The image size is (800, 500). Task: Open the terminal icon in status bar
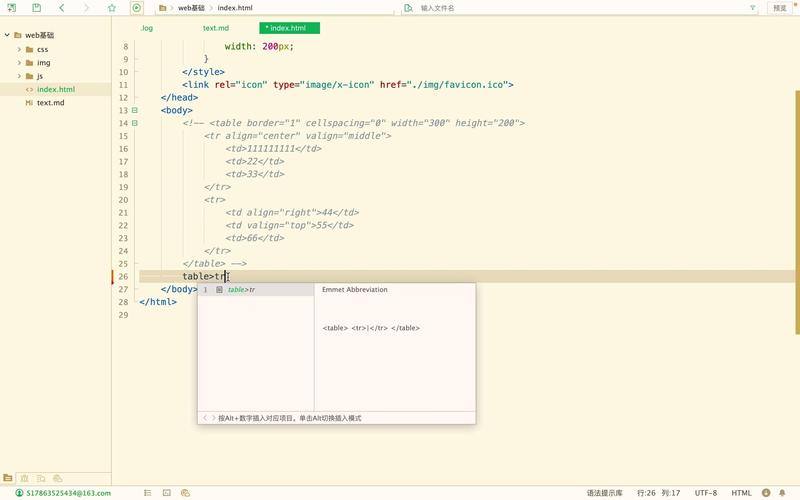[x=166, y=493]
